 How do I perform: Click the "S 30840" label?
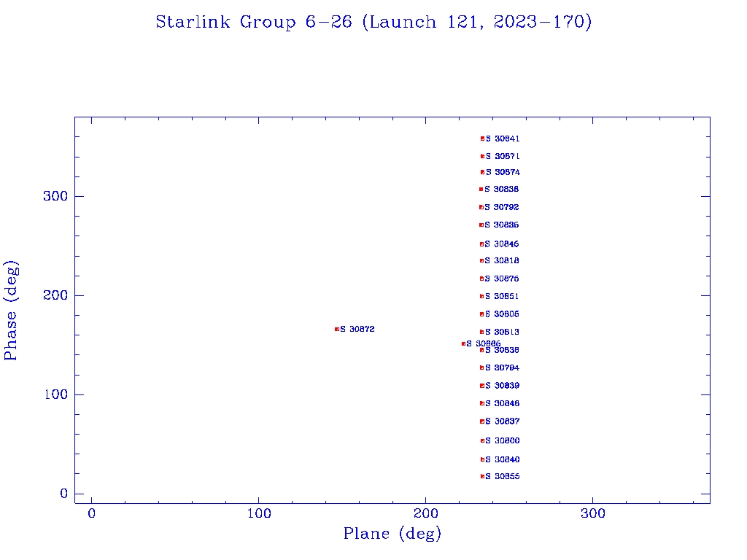point(502,459)
